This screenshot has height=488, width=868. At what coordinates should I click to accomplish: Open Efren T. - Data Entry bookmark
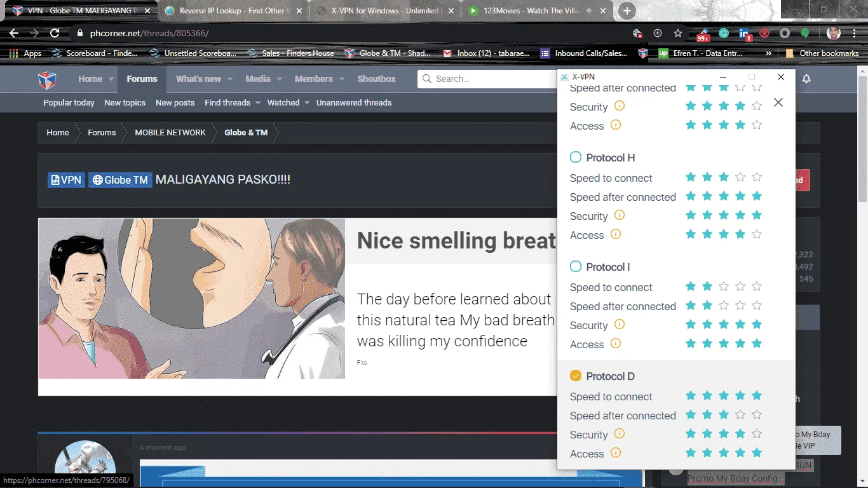tap(700, 53)
